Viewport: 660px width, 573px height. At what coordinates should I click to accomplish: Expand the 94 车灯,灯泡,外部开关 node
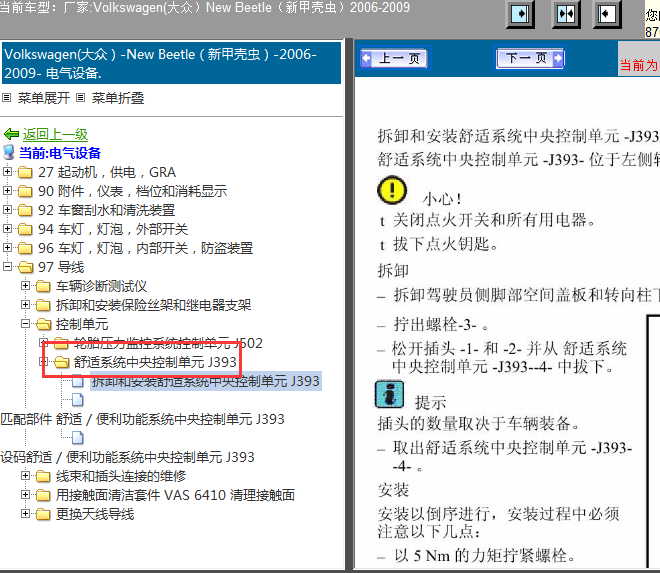7,228
